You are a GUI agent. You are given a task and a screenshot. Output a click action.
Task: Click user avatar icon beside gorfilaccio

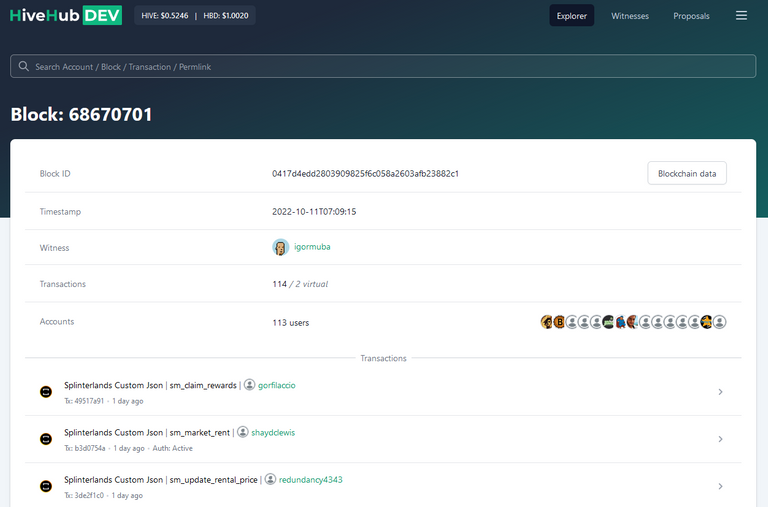pos(249,385)
